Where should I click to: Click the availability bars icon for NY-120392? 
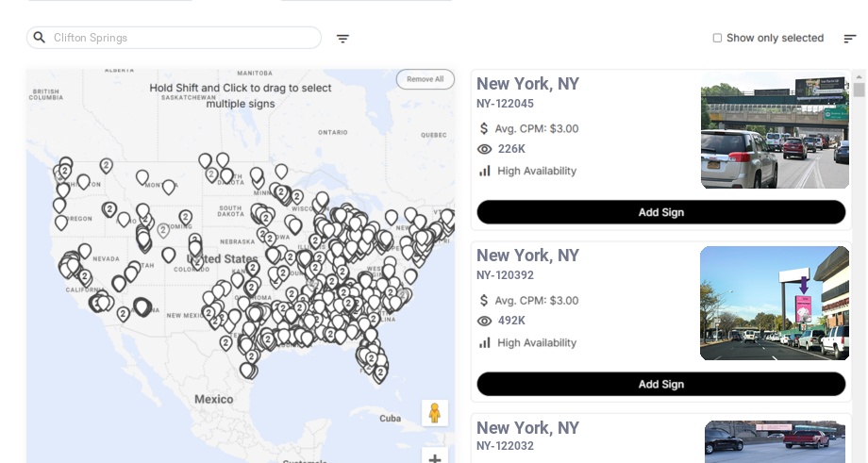click(x=485, y=342)
